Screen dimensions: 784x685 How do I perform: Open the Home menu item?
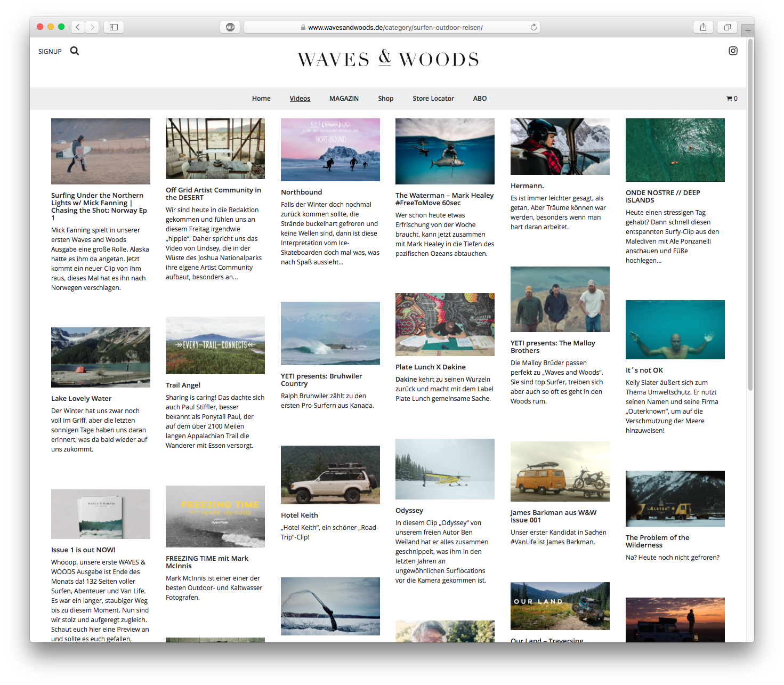click(261, 99)
